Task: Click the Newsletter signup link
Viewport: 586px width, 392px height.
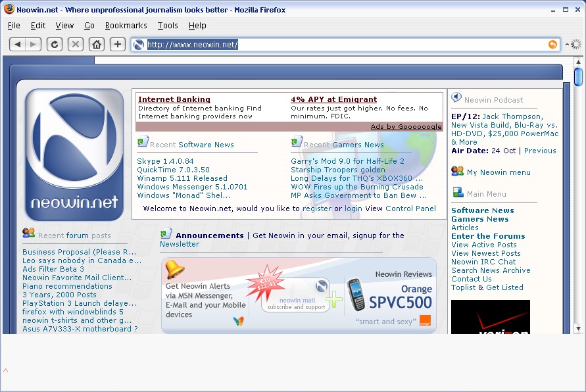Action: 180,244
